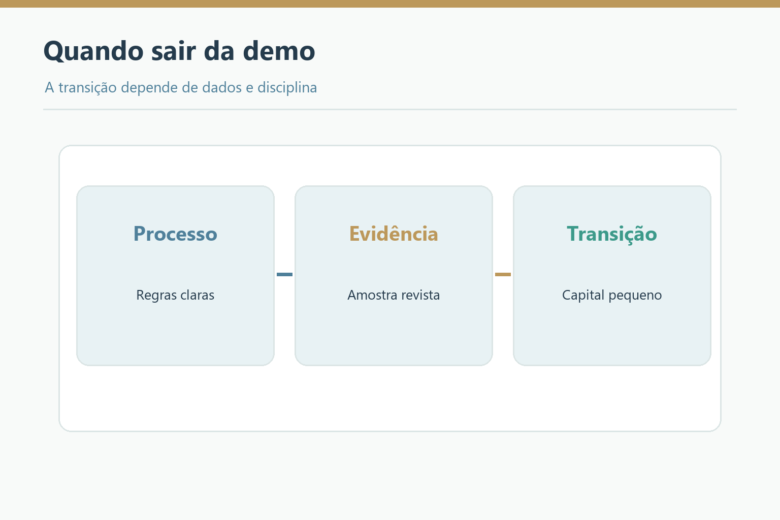Screen dimensions: 780x520
Task: Click the title 'Quando sair da demo'
Action: [179, 51]
